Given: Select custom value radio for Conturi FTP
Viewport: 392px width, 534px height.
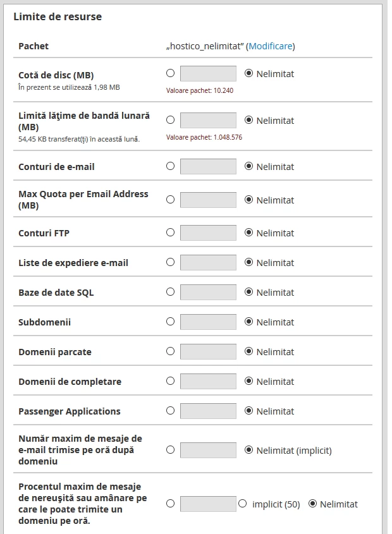Looking at the screenshot, I should tap(170, 233).
